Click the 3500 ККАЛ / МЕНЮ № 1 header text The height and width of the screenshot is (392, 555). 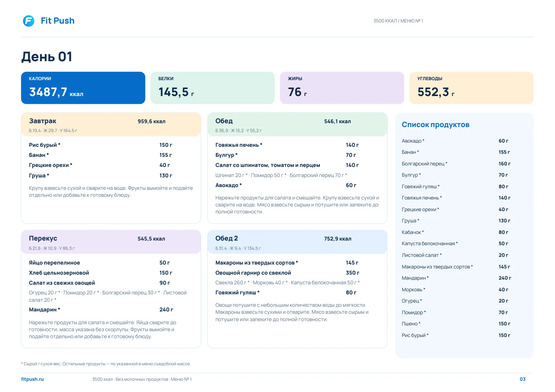(x=398, y=21)
